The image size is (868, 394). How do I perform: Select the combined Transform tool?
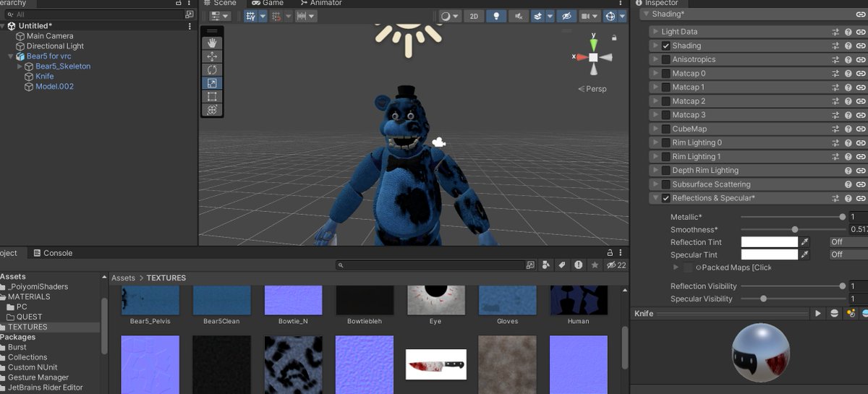[212, 110]
